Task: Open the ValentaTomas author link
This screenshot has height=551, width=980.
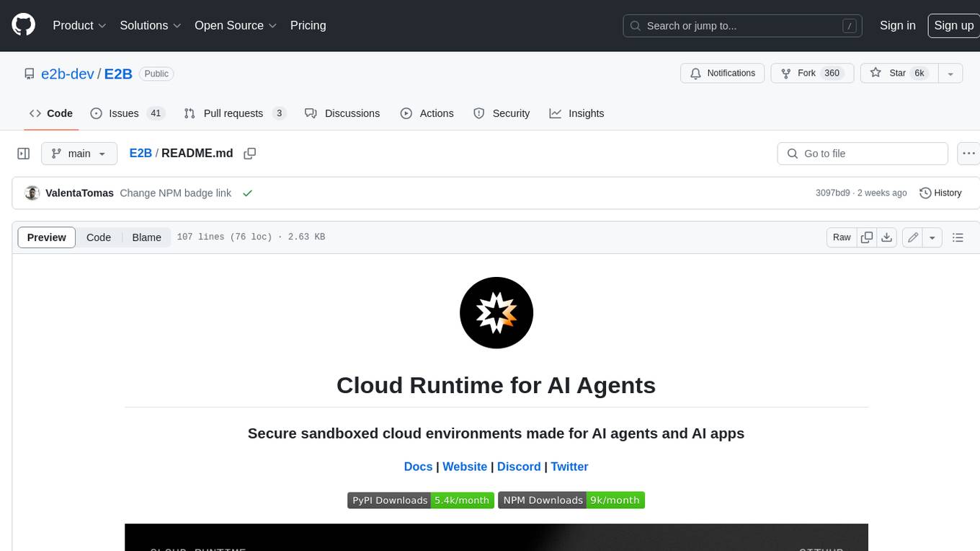Action: 79,193
